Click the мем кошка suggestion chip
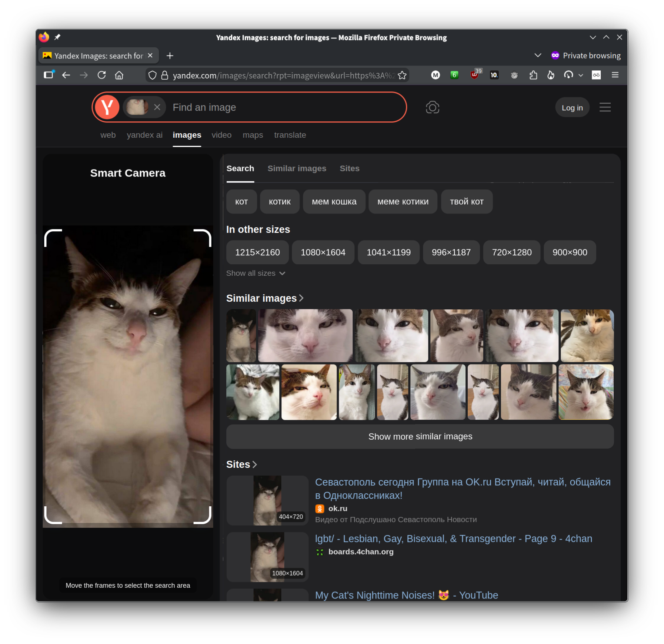 334,202
